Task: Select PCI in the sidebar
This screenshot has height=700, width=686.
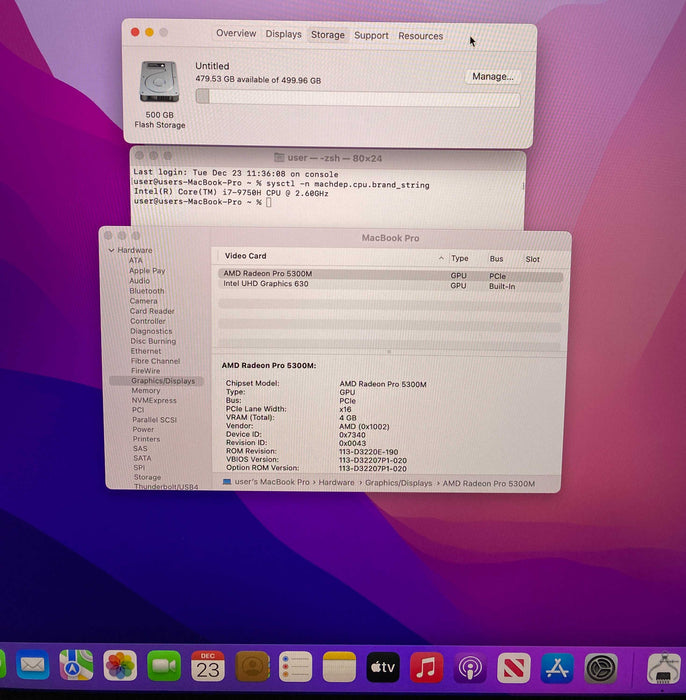Action: click(x=138, y=410)
